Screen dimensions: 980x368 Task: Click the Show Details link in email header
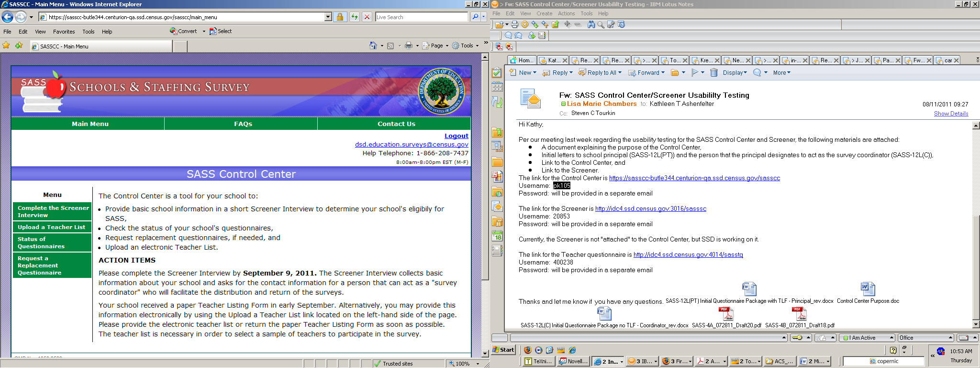pos(951,114)
